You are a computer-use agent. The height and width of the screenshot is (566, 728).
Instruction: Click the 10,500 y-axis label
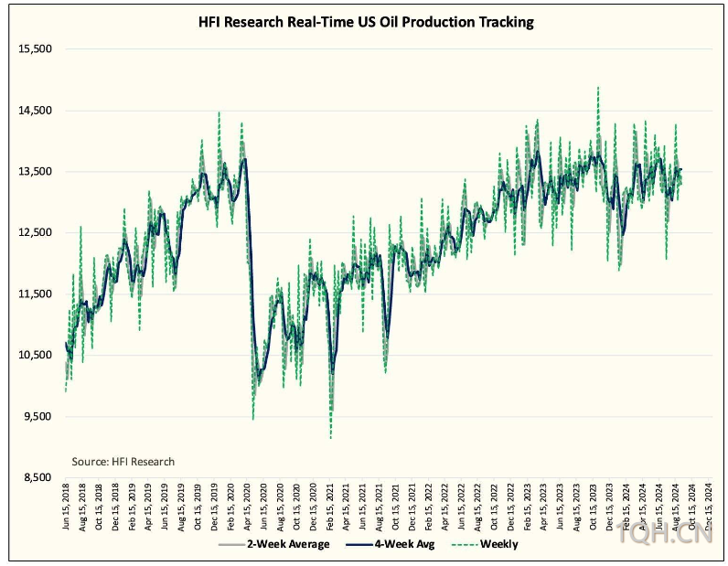(x=35, y=355)
